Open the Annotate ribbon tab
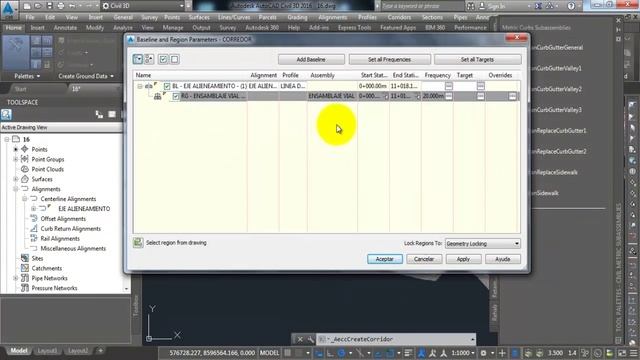 point(65,28)
